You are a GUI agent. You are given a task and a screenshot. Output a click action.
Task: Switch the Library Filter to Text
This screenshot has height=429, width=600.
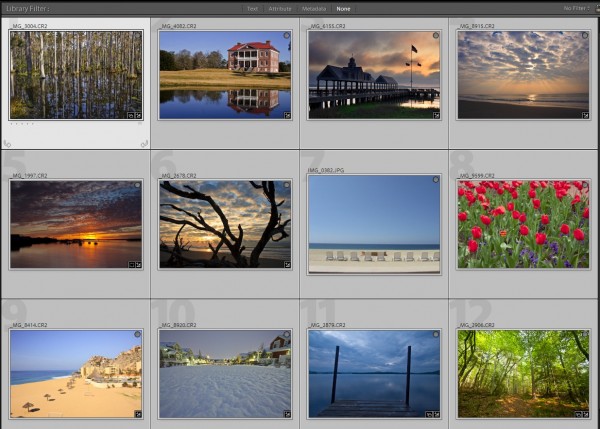[252, 8]
